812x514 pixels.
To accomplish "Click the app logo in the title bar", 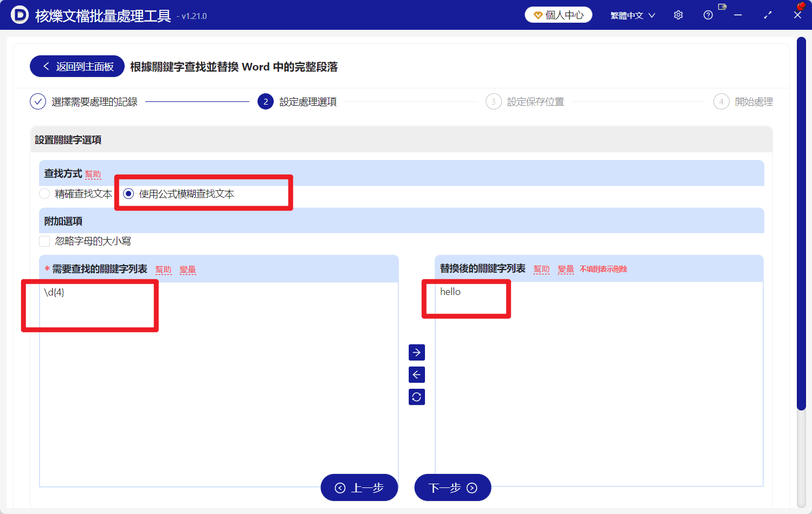I will (20, 15).
